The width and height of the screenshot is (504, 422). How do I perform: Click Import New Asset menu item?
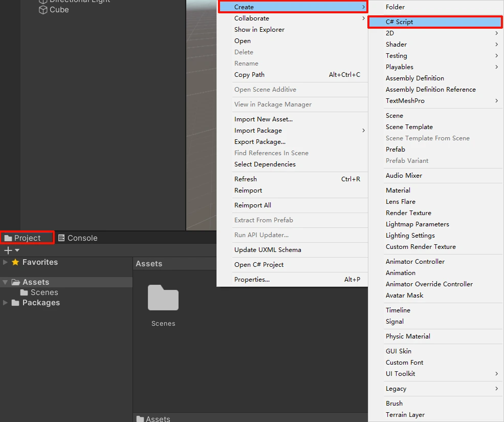[x=263, y=119]
